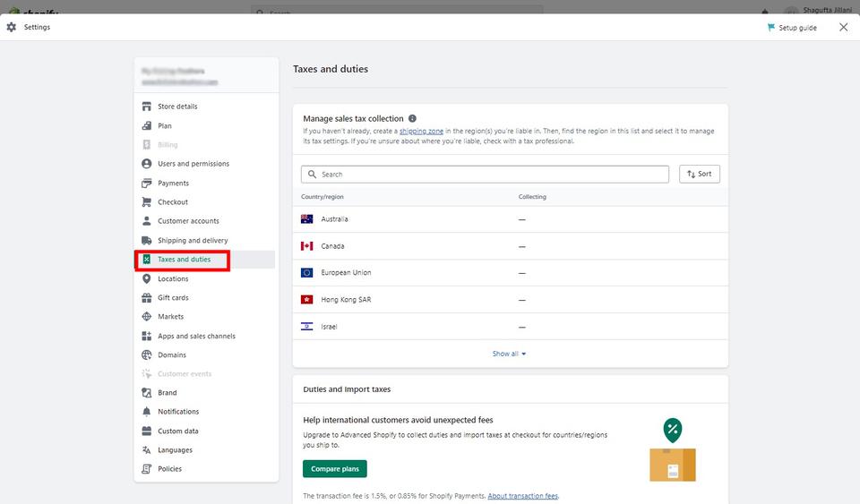Open About transaction fees link
This screenshot has height=504, width=860.
(522, 496)
